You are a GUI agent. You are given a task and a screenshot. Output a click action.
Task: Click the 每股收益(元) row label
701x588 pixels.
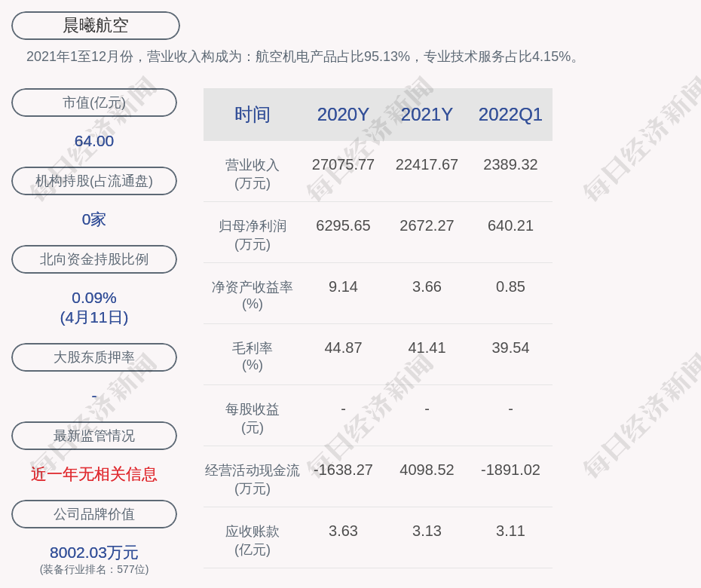click(x=253, y=418)
